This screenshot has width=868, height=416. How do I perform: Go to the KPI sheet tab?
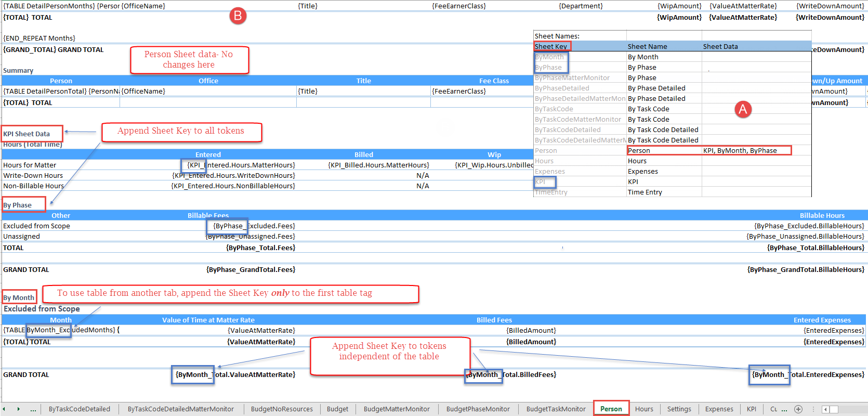[x=751, y=409]
